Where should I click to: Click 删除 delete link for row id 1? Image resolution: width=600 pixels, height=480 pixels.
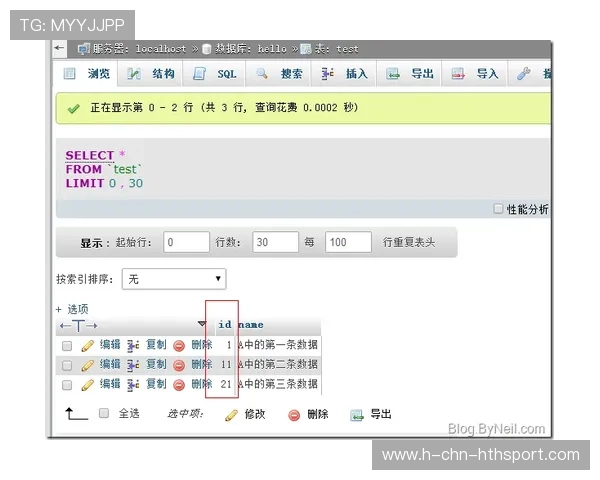202,344
